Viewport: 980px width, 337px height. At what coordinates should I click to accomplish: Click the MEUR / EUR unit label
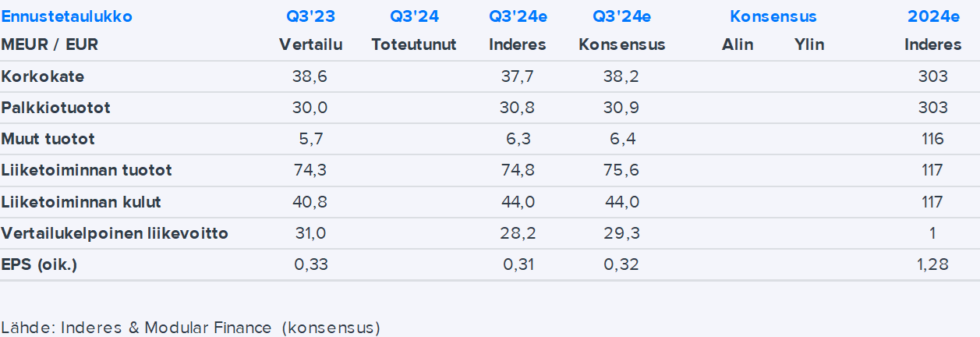[50, 44]
